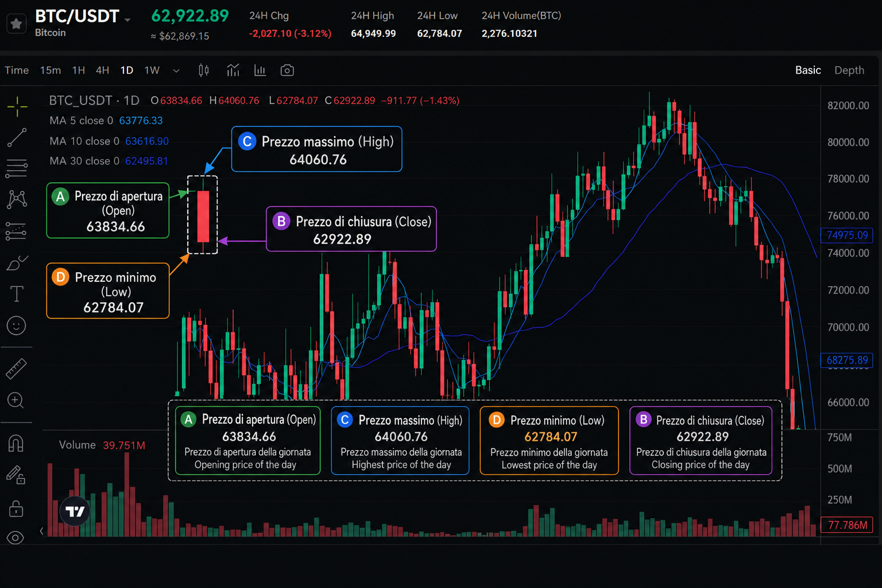Select the crosshair cursor tool
This screenshot has width=882, height=588.
click(17, 107)
